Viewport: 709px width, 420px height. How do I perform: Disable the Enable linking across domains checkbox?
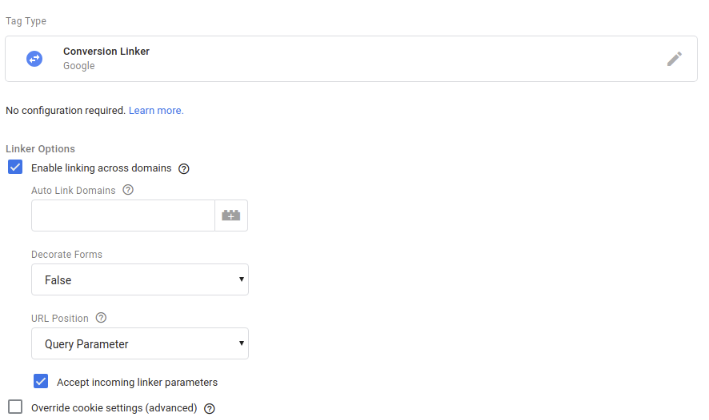click(x=15, y=168)
